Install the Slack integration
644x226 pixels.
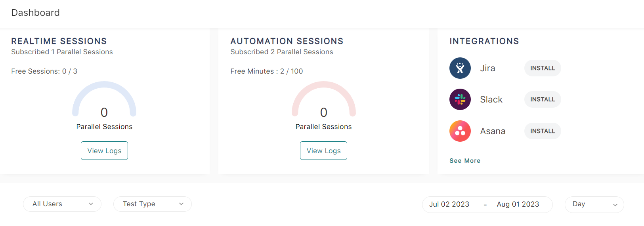[542, 99]
